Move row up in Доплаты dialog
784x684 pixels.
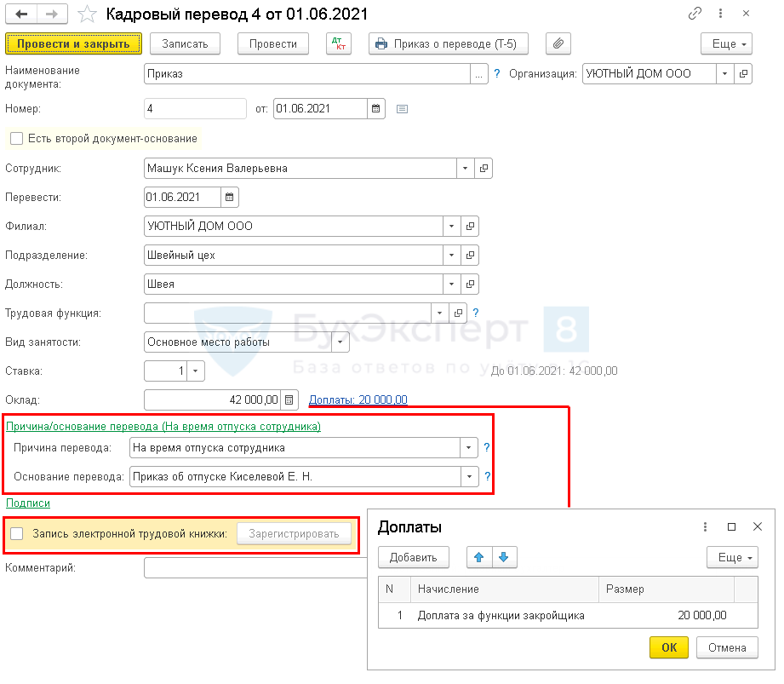[479, 557]
